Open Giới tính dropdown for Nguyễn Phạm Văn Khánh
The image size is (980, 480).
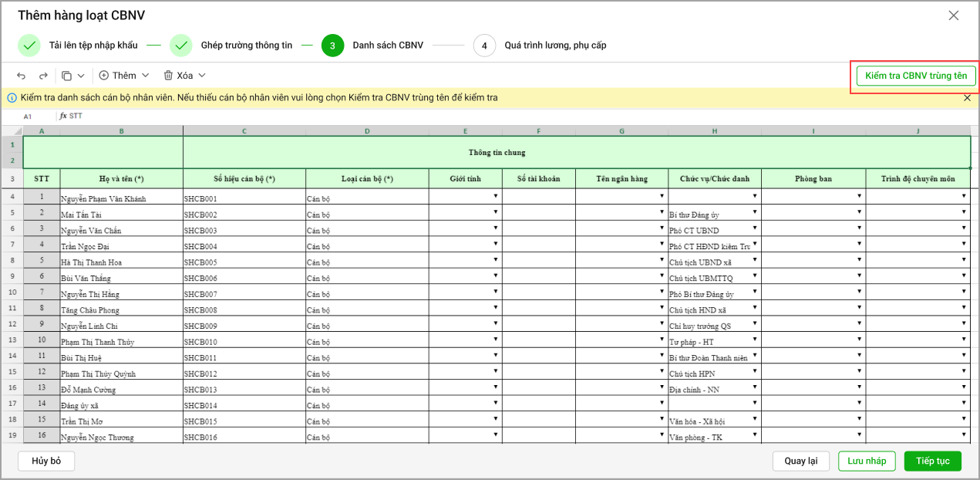tap(496, 196)
